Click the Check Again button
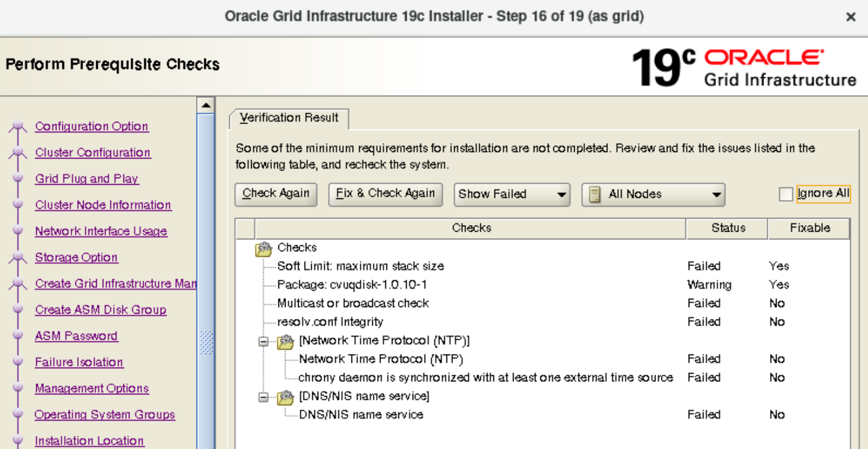Image resolution: width=868 pixels, height=449 pixels. tap(276, 194)
